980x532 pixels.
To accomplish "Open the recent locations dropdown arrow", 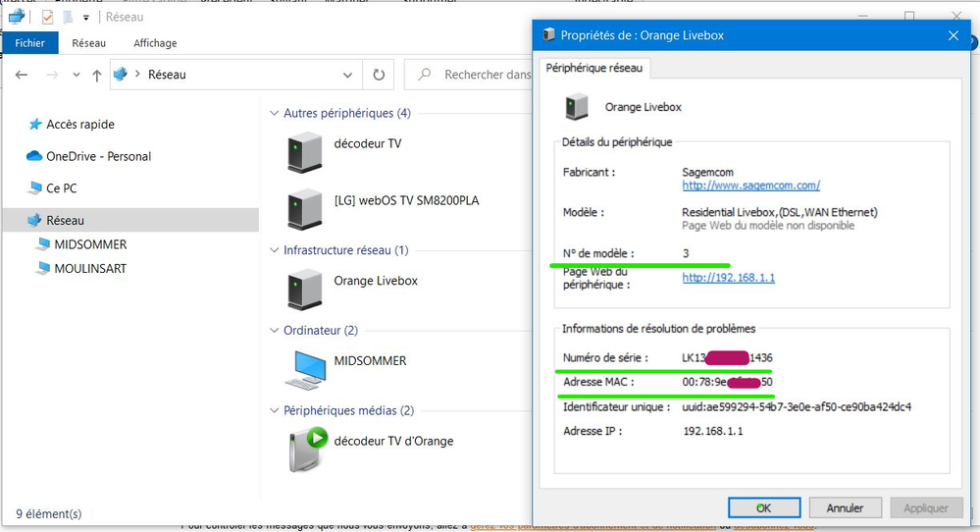I will [77, 75].
